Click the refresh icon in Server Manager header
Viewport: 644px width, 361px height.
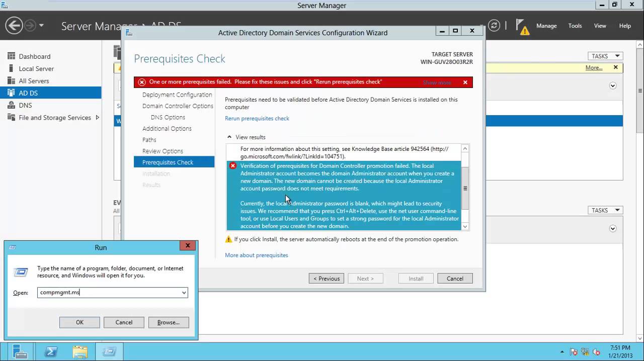point(494,26)
